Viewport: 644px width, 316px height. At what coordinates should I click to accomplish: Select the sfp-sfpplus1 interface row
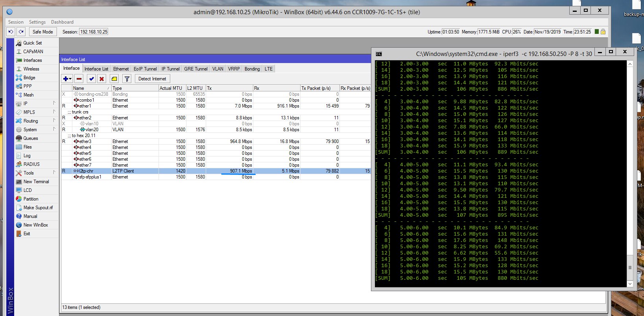(216, 177)
